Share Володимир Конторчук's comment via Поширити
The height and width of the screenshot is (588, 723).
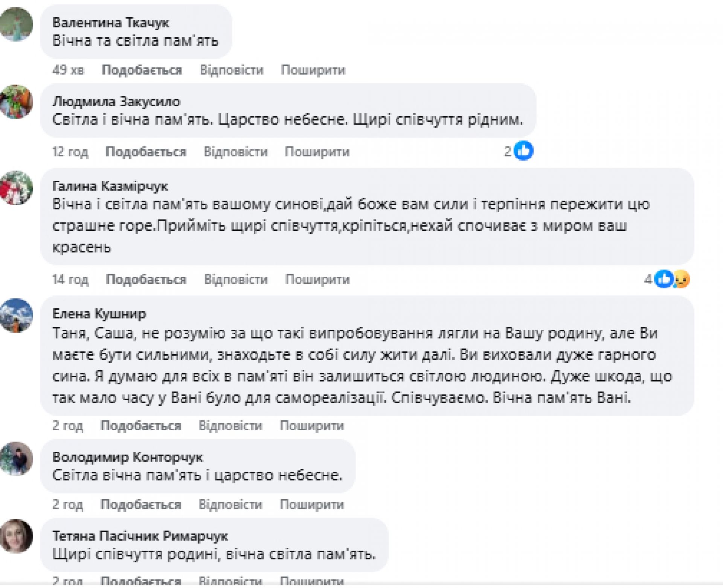point(312,504)
